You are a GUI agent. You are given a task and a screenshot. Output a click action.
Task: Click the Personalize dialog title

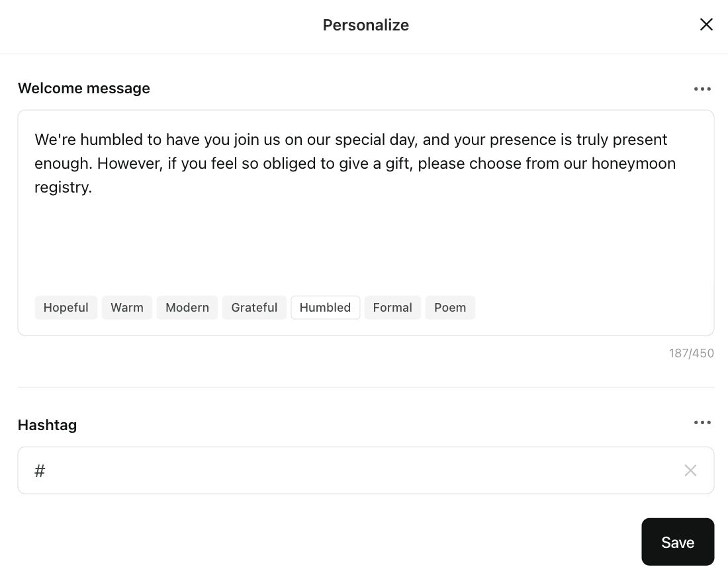click(365, 25)
